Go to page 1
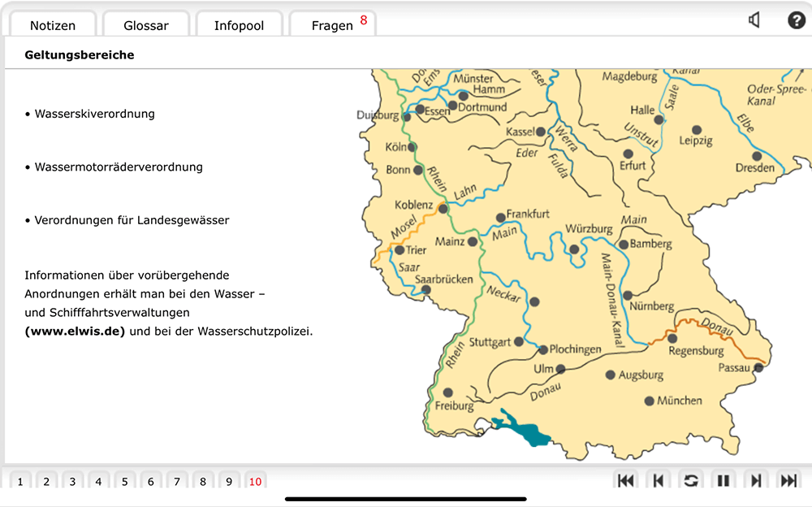The height and width of the screenshot is (507, 812). (20, 482)
